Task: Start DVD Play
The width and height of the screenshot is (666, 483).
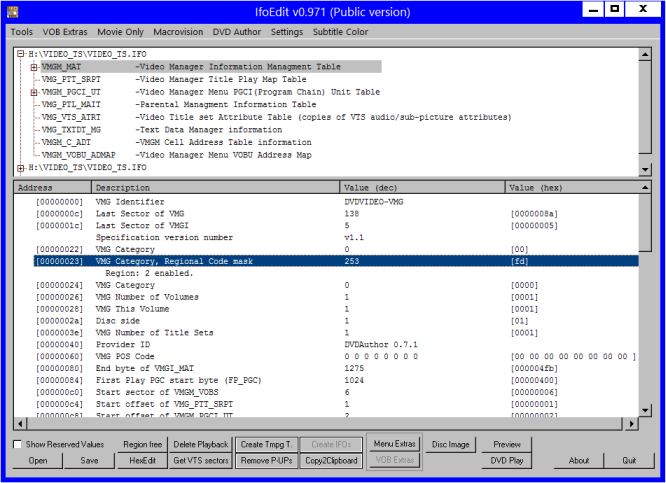Action: (507, 461)
